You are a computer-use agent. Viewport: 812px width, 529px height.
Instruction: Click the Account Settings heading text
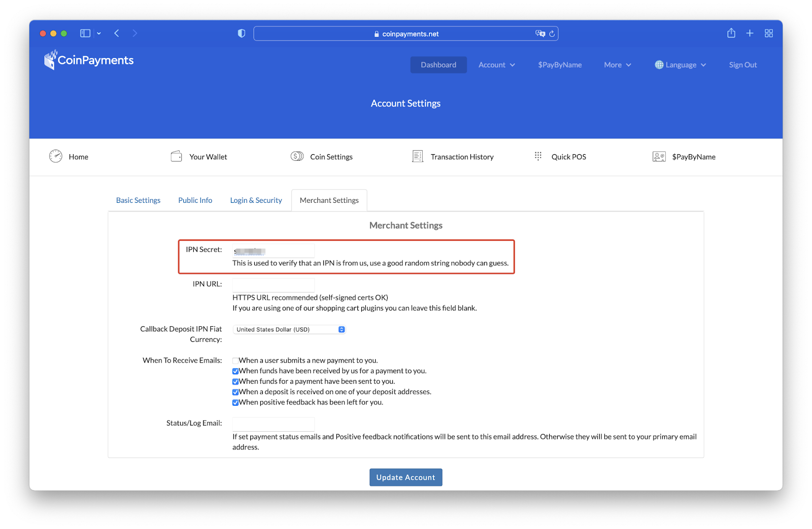406,103
